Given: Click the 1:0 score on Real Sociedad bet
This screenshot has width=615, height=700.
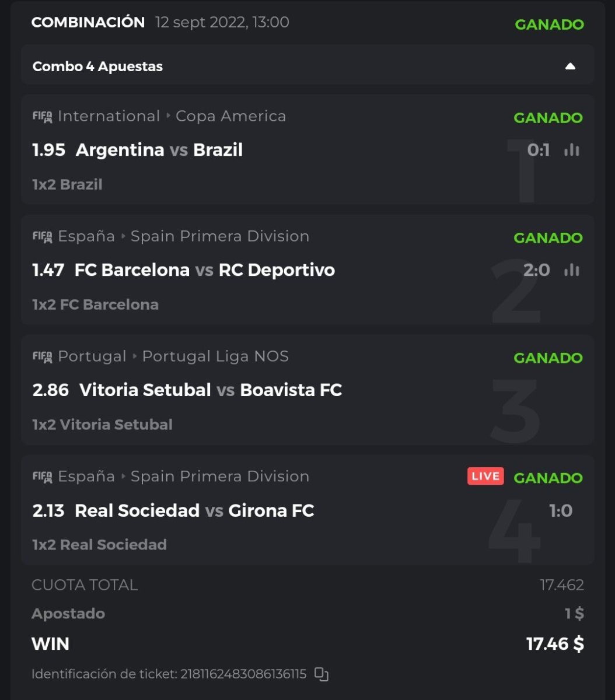Looking at the screenshot, I should (560, 511).
